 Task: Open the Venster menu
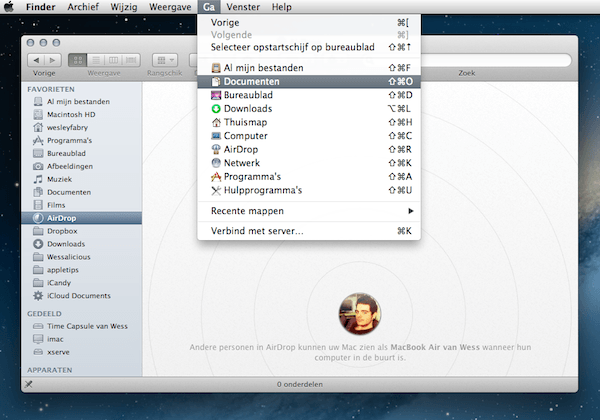(x=243, y=7)
